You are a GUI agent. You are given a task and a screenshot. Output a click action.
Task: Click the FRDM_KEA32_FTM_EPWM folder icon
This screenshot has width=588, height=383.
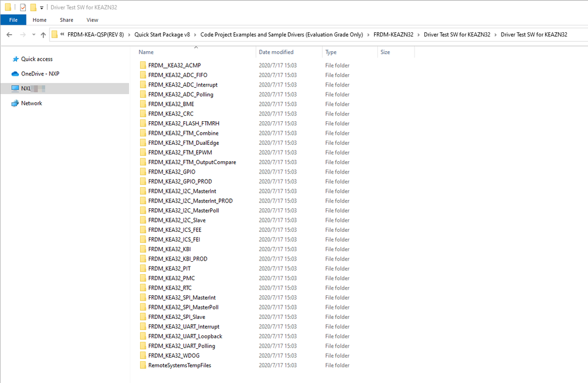coord(143,152)
